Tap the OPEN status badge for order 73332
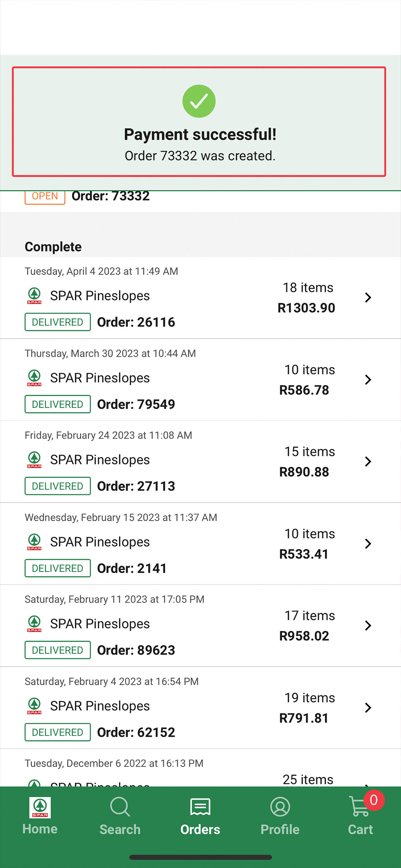Screen dimensions: 401x868 click(45, 197)
